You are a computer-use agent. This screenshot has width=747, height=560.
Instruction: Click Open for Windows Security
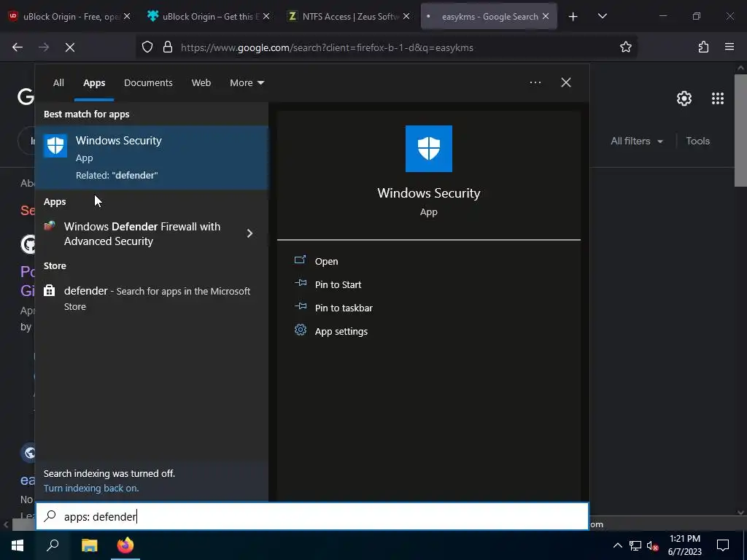326,261
